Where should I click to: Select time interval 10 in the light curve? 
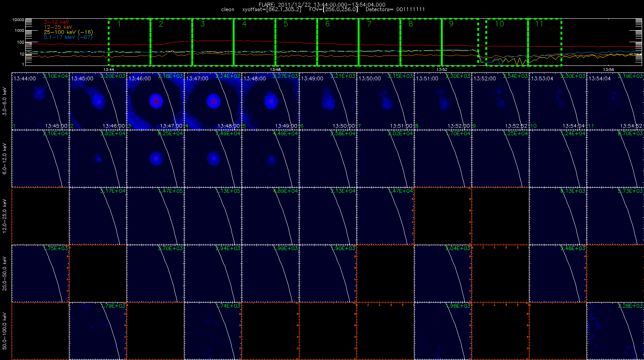(507, 42)
